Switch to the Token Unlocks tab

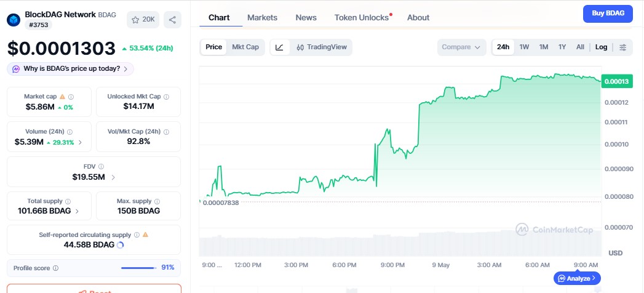click(x=362, y=18)
